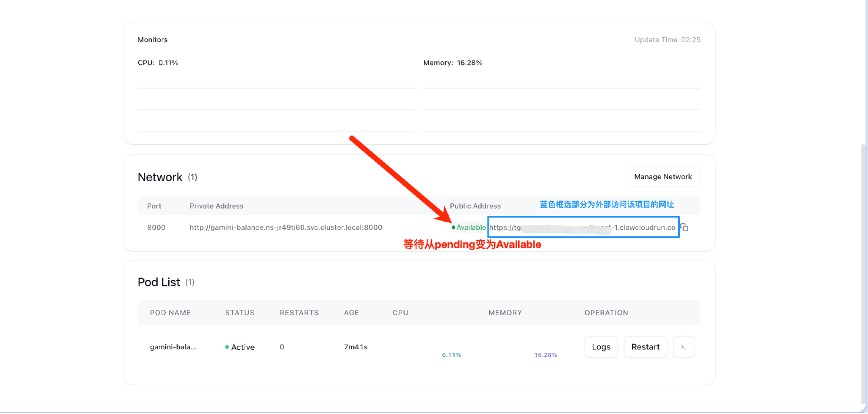Viewport: 868px width, 414px height.
Task: Click the pod CPU value 0.11%
Action: 452,355
